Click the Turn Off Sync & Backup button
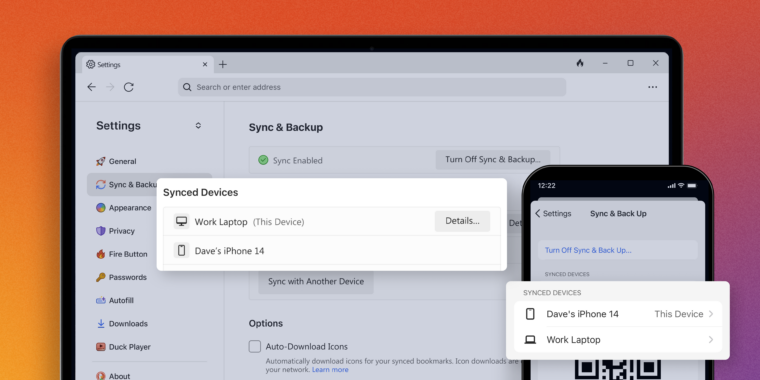Image resolution: width=760 pixels, height=380 pixels. (492, 159)
